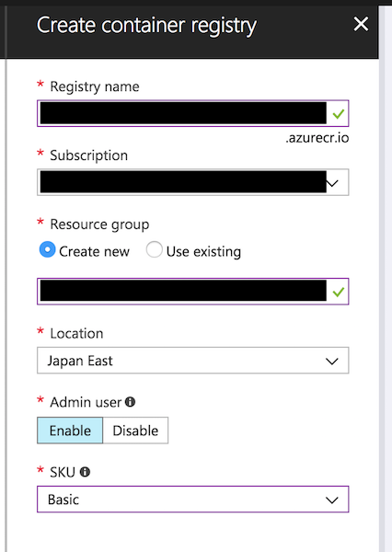The height and width of the screenshot is (552, 392).
Task: Open the Subscription dropdown chevron
Action: coord(332,183)
